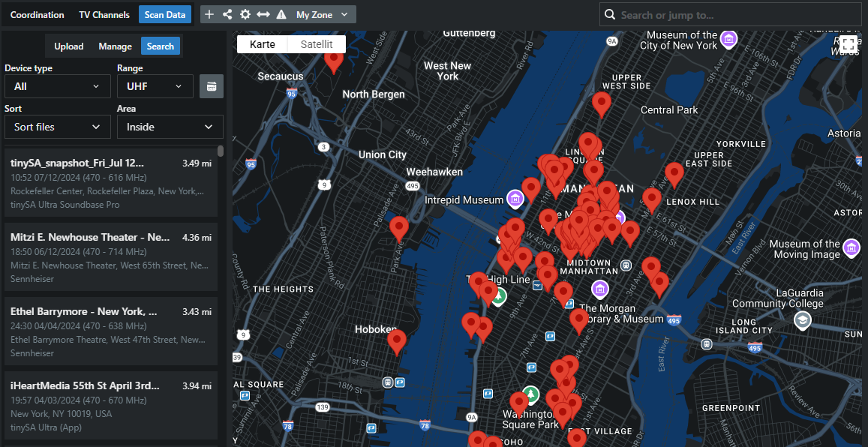This screenshot has width=868, height=447.
Task: Expand the Area Inside dropdown
Action: pyautogui.click(x=170, y=127)
